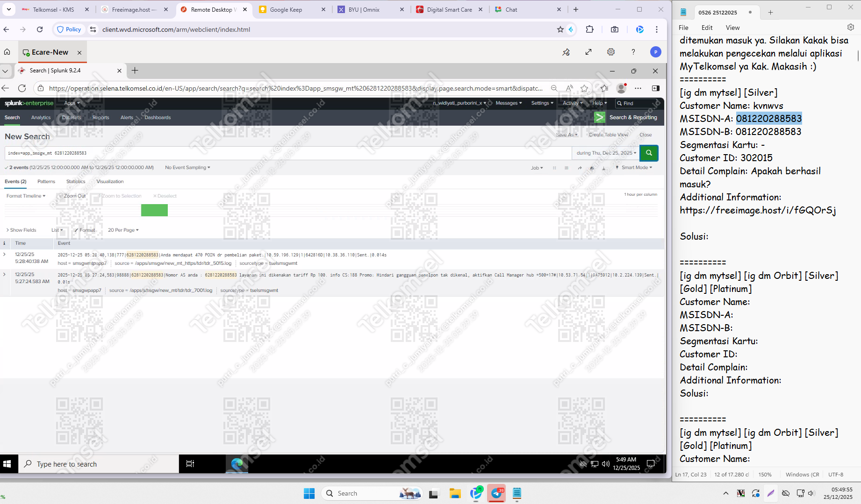
Task: Click the Splunk search query input
Action: (288, 153)
